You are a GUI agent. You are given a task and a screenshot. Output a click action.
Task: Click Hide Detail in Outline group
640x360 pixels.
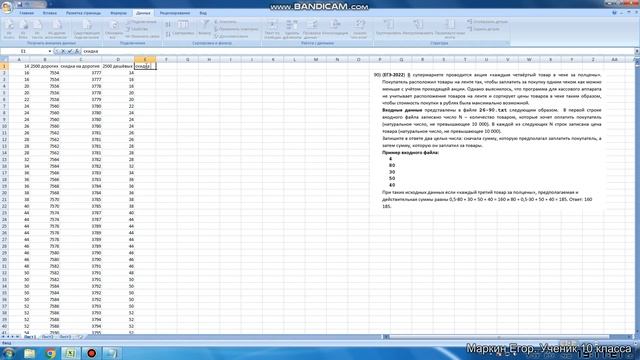(483, 29)
